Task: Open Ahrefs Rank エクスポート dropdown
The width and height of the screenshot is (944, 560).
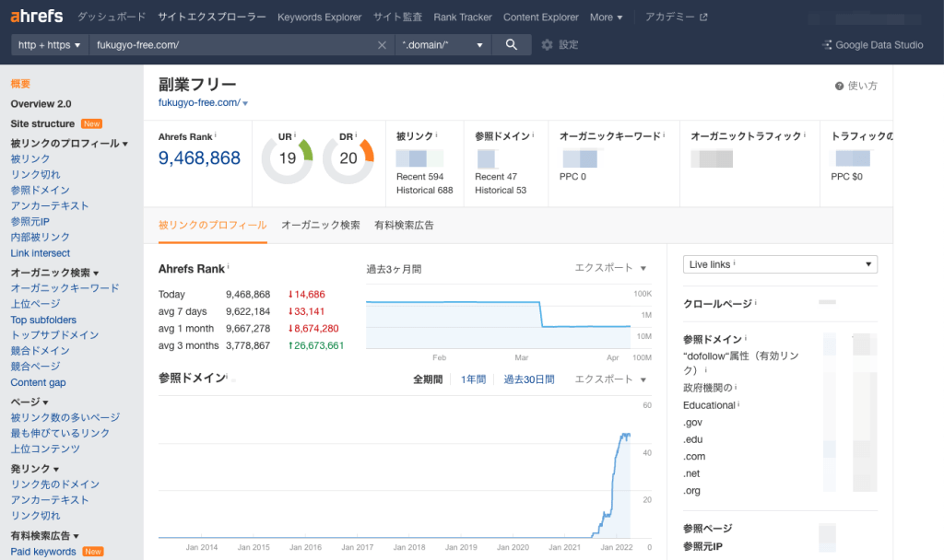Action: 610,268
